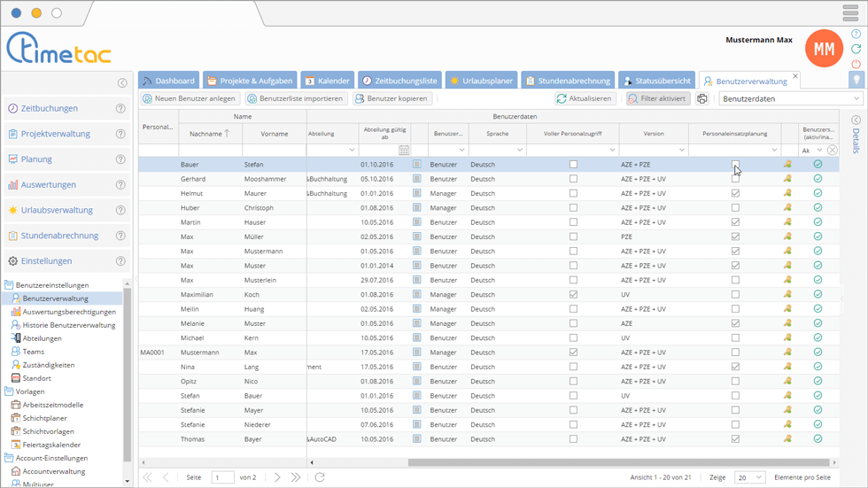
Task: Click the reload icon in the pagination bar
Action: pyautogui.click(x=320, y=477)
